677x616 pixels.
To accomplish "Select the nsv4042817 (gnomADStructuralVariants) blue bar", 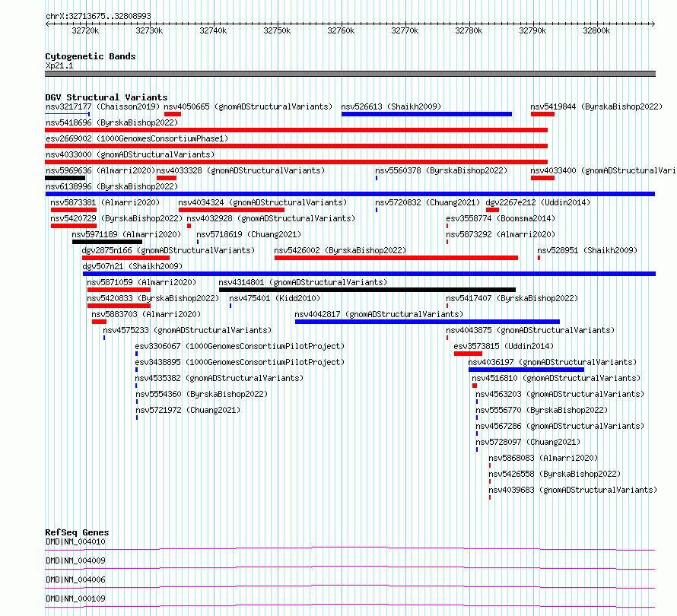I will point(427,322).
